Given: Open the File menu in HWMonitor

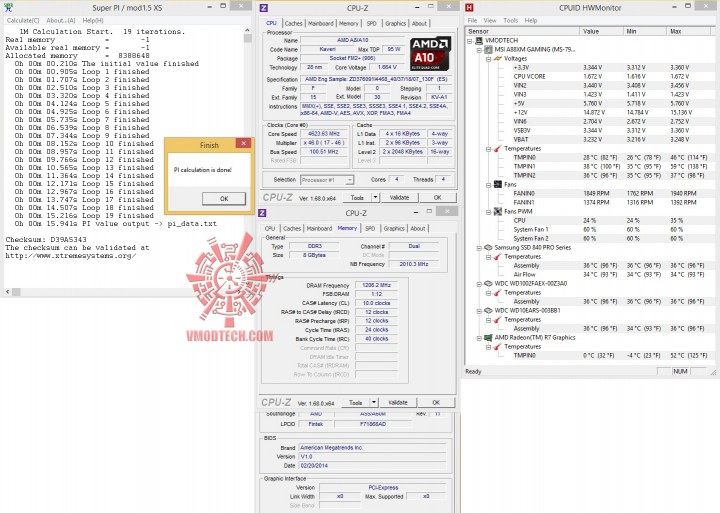Looking at the screenshot, I should (472, 21).
